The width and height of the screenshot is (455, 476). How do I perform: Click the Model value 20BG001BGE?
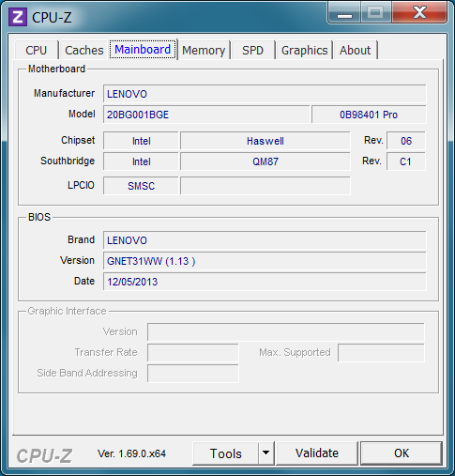(x=206, y=115)
